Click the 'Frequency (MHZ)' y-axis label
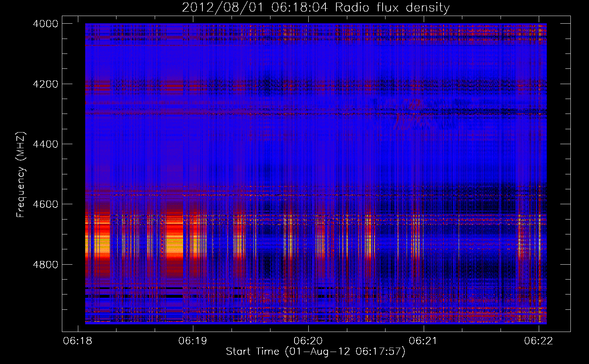 21,175
